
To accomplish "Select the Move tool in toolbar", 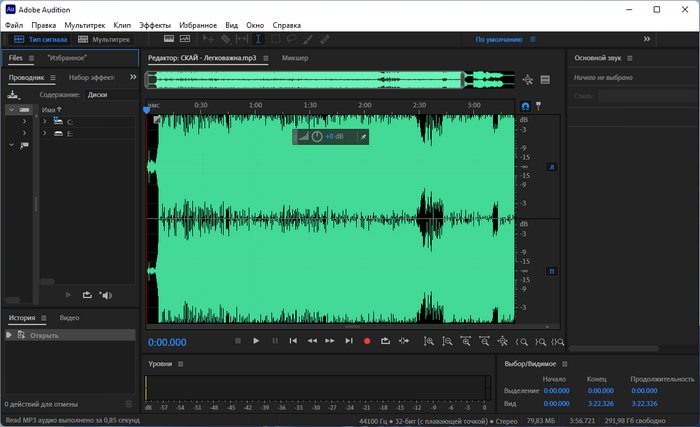I will point(208,39).
